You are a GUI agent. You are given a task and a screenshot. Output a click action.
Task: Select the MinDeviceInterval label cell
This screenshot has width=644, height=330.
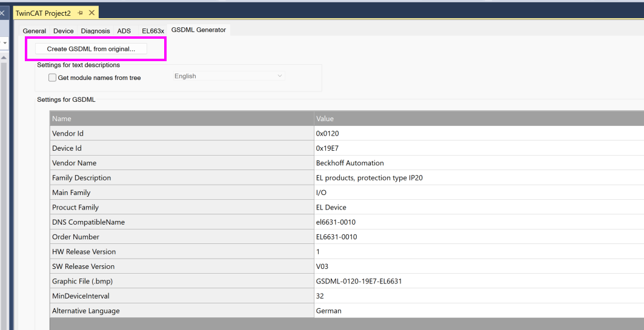pos(182,296)
